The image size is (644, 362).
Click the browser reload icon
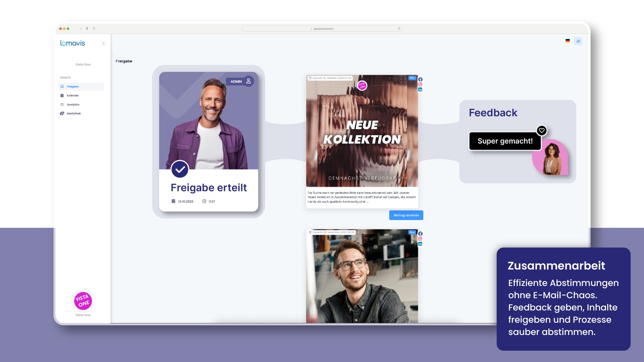coord(399,29)
